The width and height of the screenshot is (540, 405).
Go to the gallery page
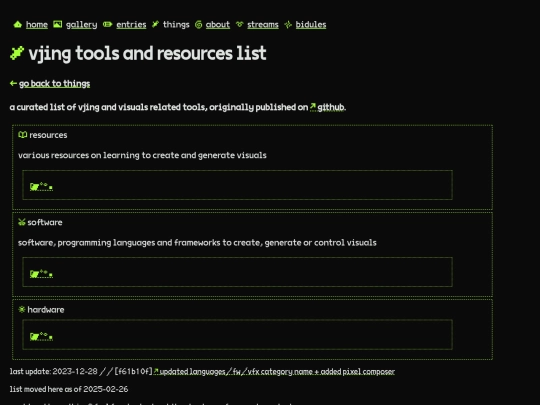pyautogui.click(x=82, y=24)
